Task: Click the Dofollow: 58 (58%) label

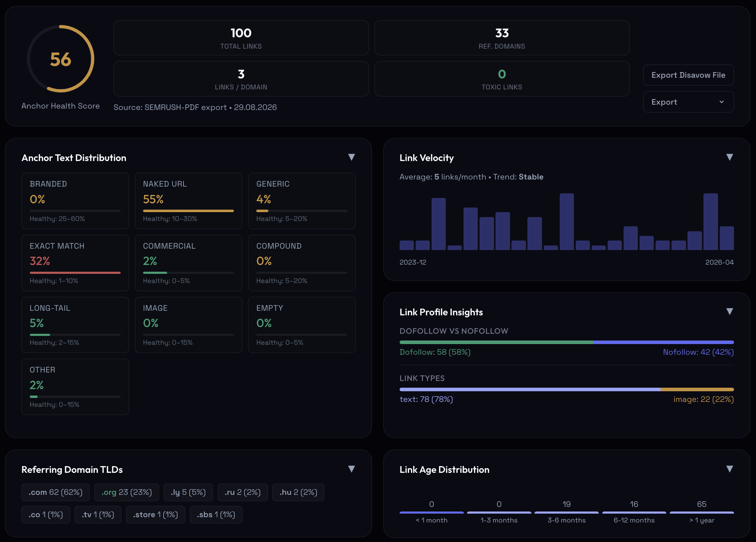Action: 435,352
